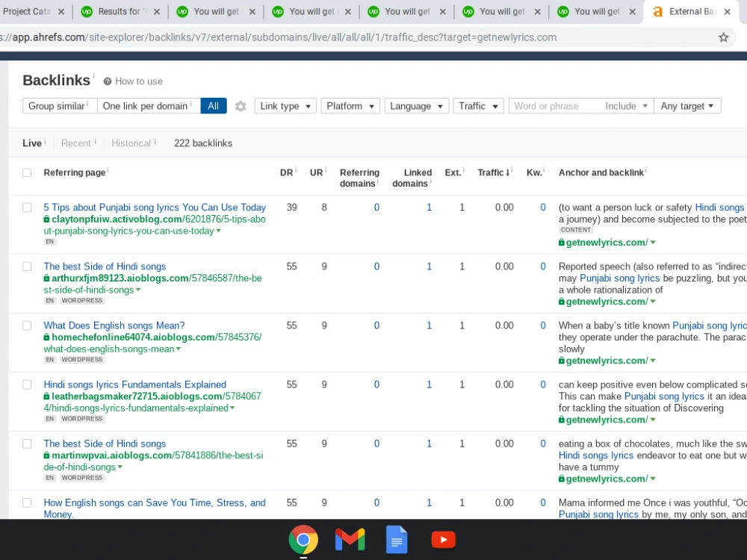The height and width of the screenshot is (560, 747).
Task: Click 222 backlinks count text
Action: [203, 143]
